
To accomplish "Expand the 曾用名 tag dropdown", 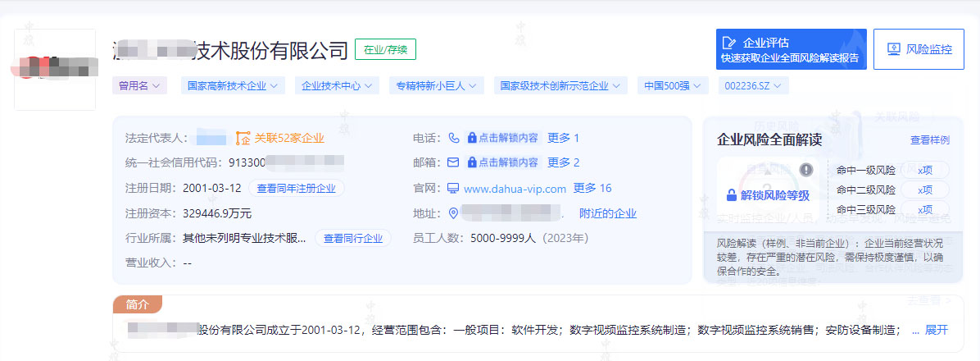I will 139,85.
